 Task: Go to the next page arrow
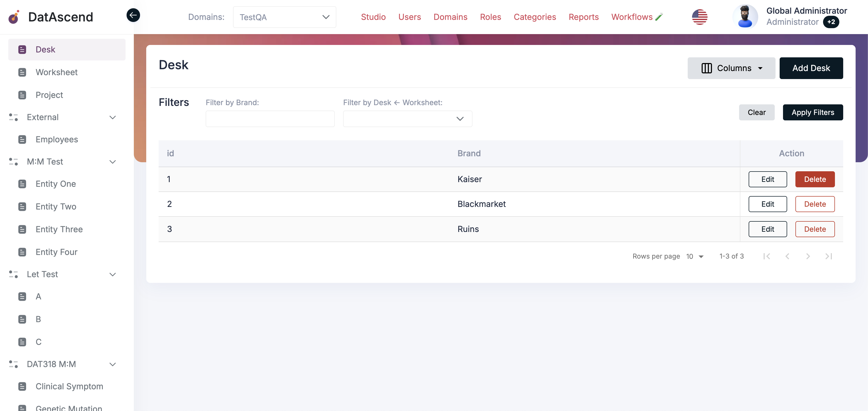click(x=808, y=256)
